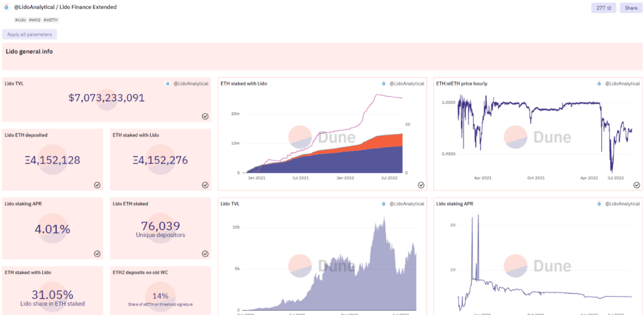Click the Oct 2021 label on ETH:stETH price chart

(536, 178)
